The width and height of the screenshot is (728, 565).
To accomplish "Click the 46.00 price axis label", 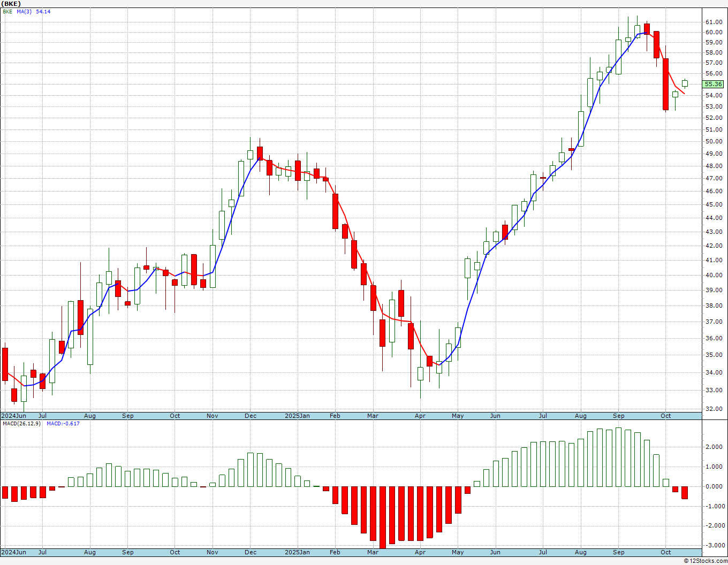I will 714,191.
